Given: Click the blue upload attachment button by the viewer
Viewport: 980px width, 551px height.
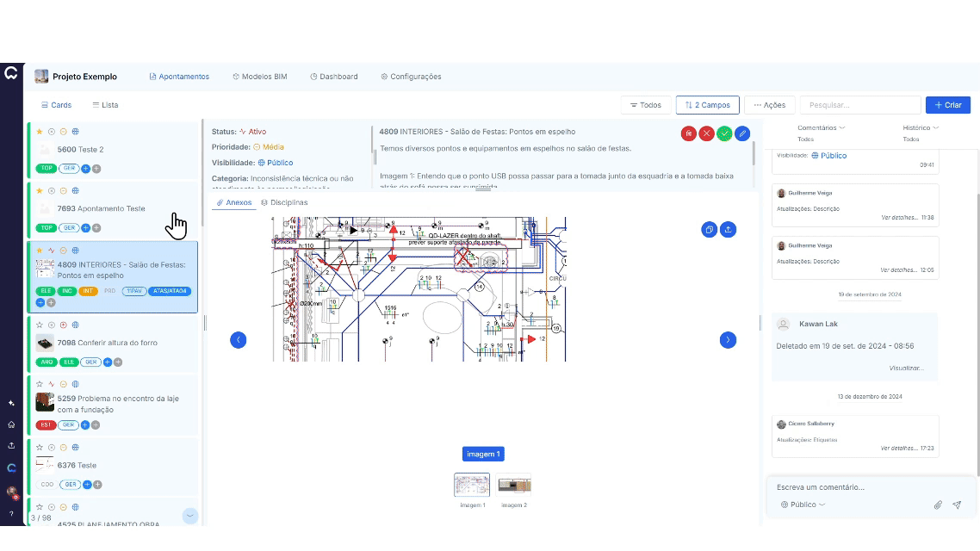Looking at the screenshot, I should click(x=729, y=230).
